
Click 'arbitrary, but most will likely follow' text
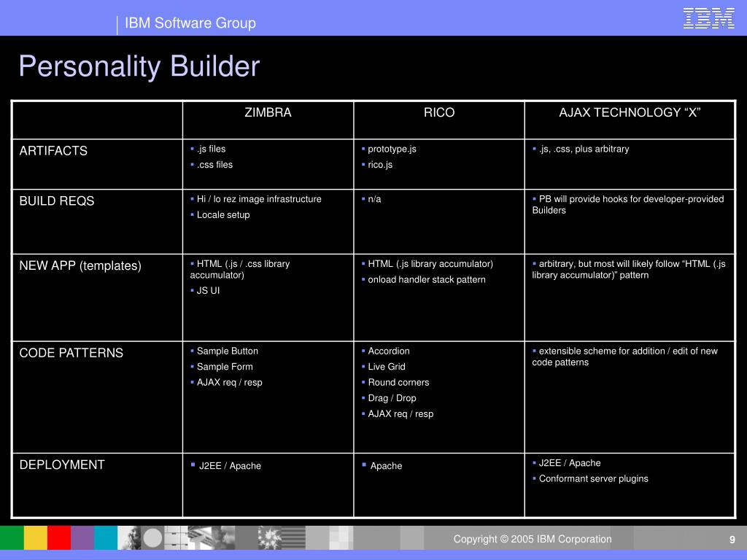point(629,270)
